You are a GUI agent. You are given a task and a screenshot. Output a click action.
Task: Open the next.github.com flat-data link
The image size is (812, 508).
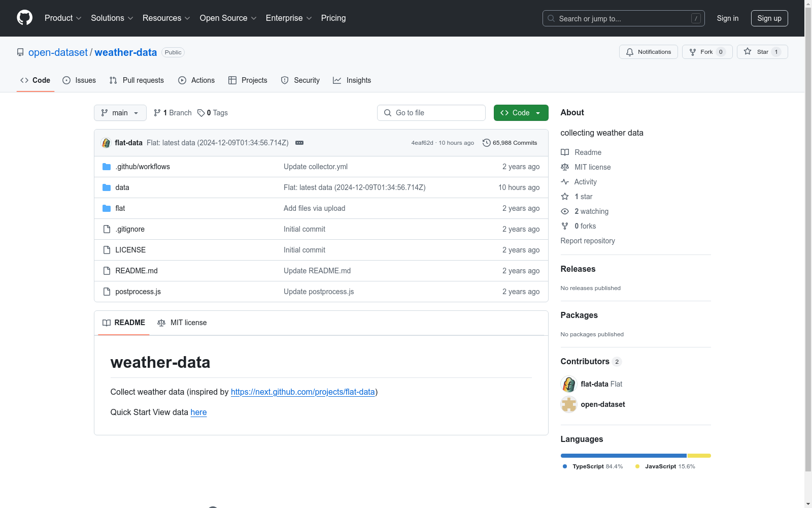303,392
